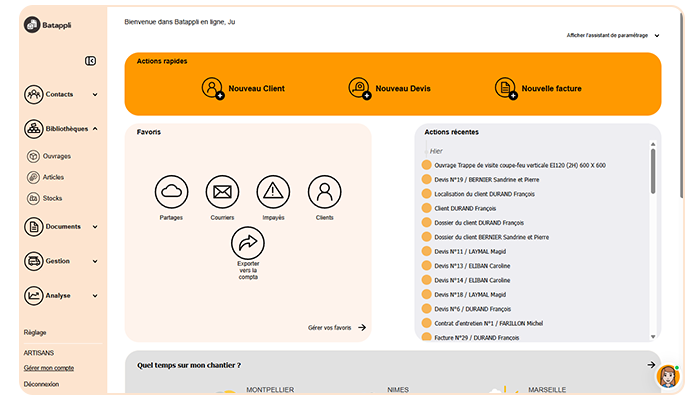Open the chat assistant avatar

click(668, 376)
